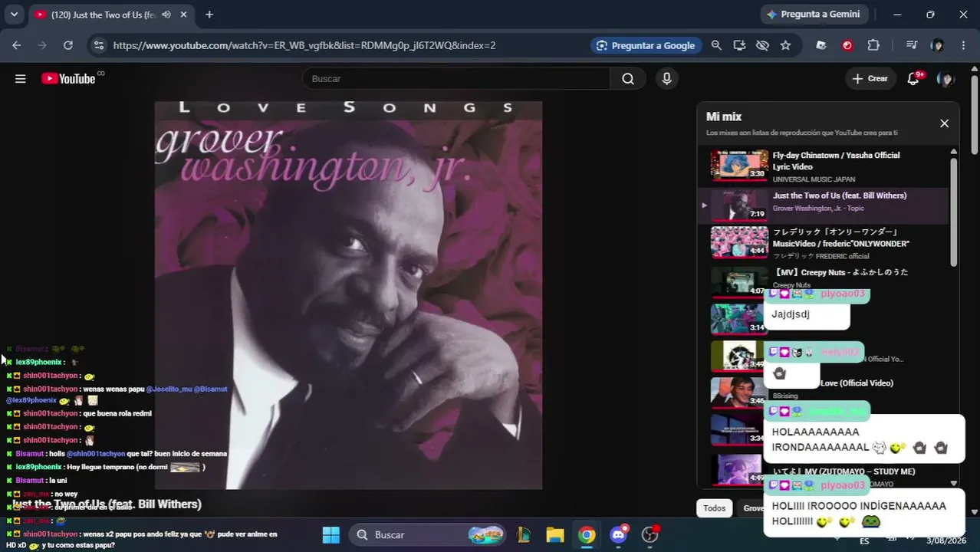Open the Roblox extension icon
Image resolution: width=980 pixels, height=552 pixels.
tap(821, 45)
